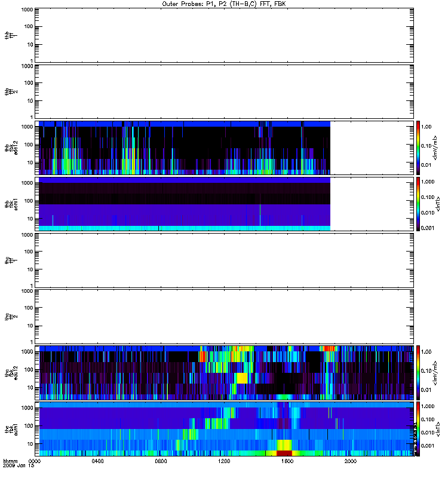Click the thb fbk scm1 color bar
Viewport: 448px width, 478px height.
[418, 204]
